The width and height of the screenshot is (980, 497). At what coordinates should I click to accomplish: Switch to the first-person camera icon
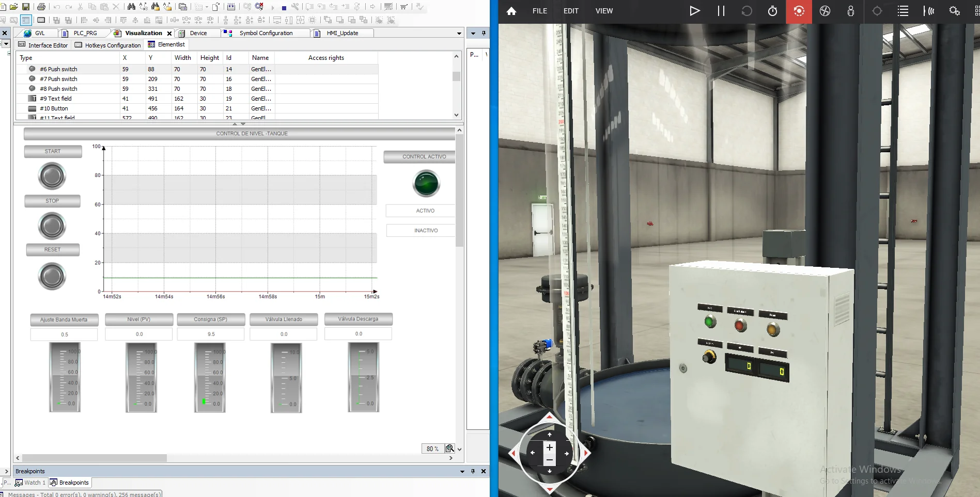[x=850, y=11]
